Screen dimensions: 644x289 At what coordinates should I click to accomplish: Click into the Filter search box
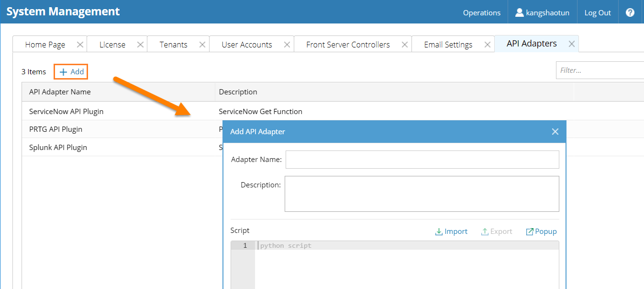(600, 70)
